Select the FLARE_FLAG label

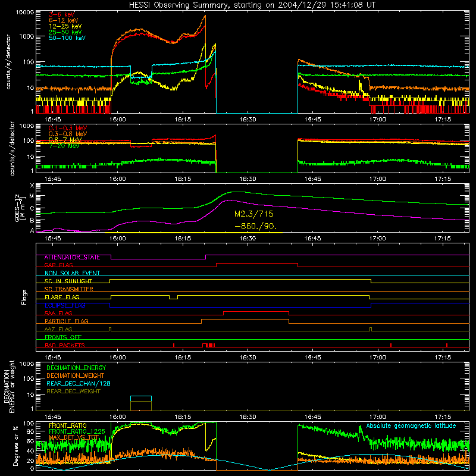click(62, 297)
